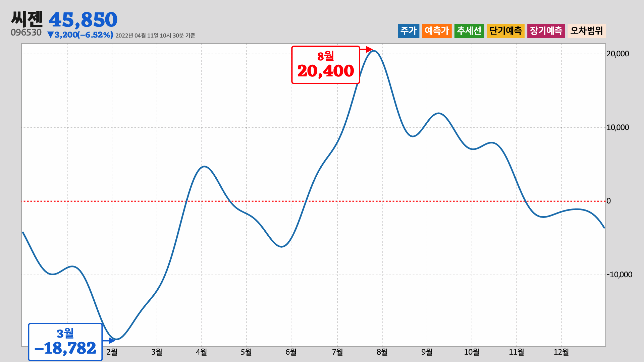The width and height of the screenshot is (644, 362).
Task: Click the 오차범위 legend tag
Action: pyautogui.click(x=587, y=31)
